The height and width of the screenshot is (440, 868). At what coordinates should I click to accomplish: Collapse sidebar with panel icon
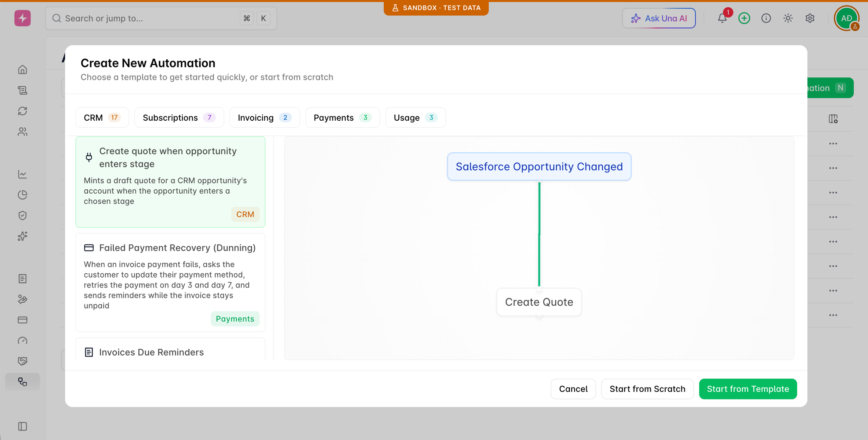click(23, 427)
